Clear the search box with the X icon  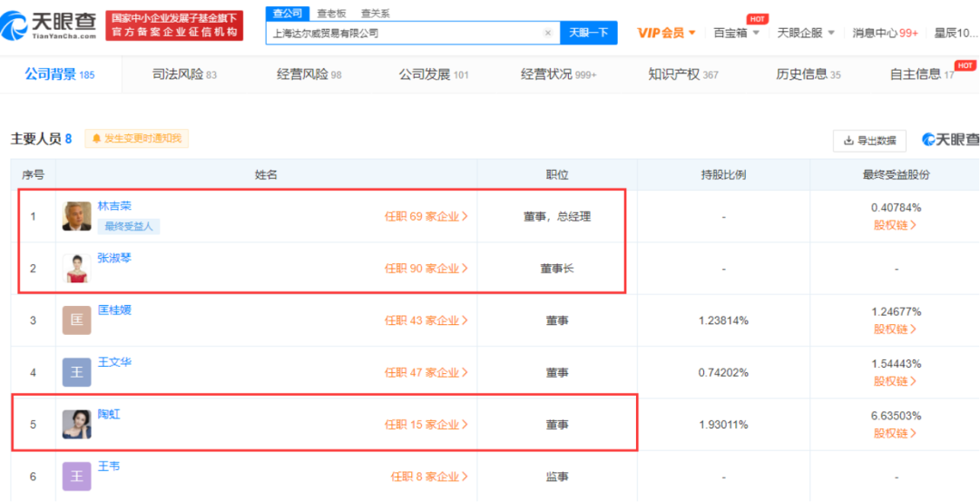pyautogui.click(x=548, y=33)
